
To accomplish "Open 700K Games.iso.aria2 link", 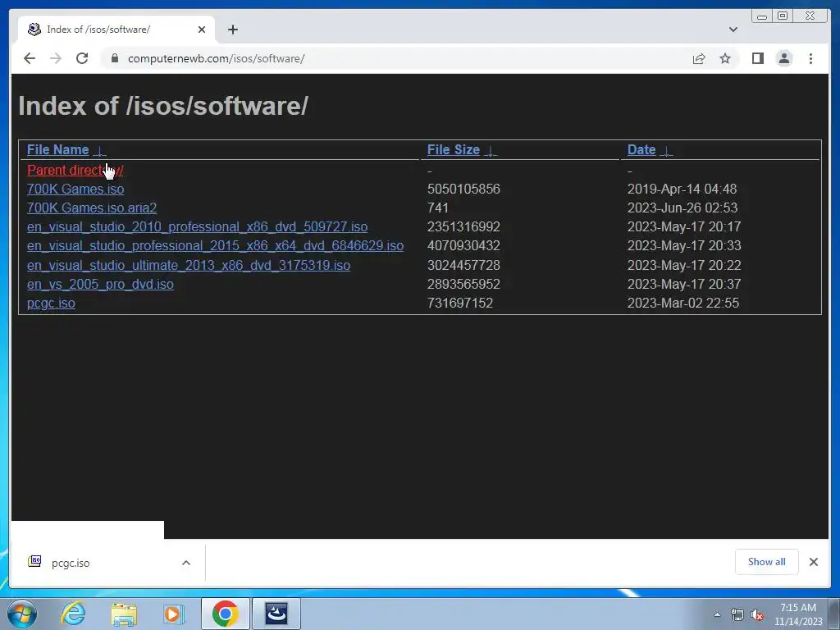I will (92, 208).
